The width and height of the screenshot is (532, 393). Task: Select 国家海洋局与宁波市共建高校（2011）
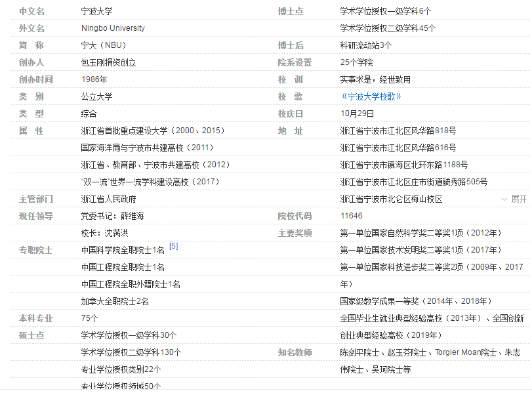coord(148,148)
